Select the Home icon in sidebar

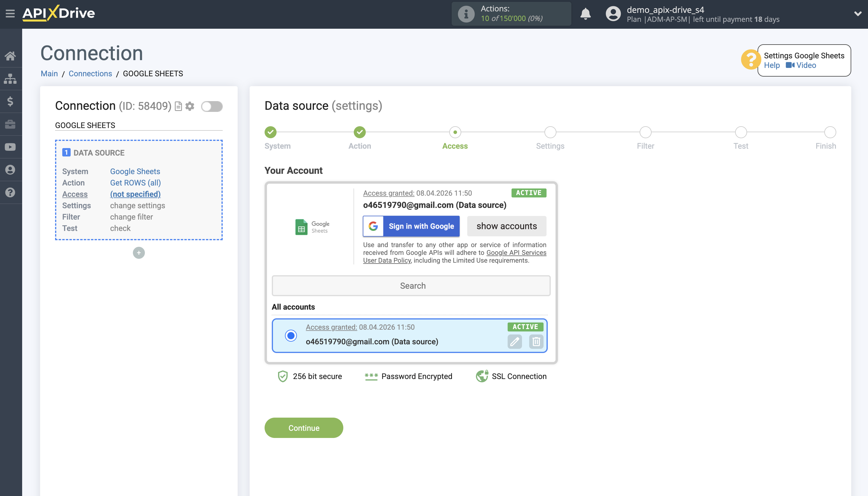pyautogui.click(x=10, y=56)
